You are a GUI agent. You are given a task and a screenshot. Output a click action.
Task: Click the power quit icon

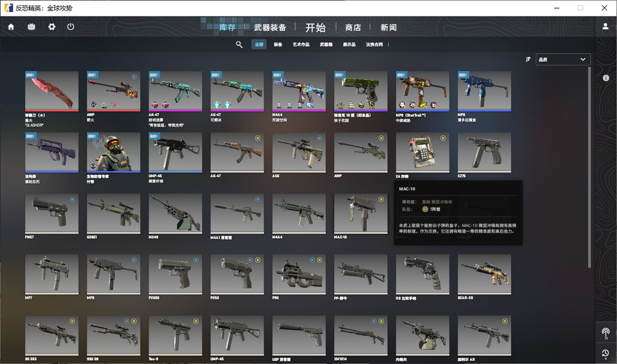click(71, 27)
